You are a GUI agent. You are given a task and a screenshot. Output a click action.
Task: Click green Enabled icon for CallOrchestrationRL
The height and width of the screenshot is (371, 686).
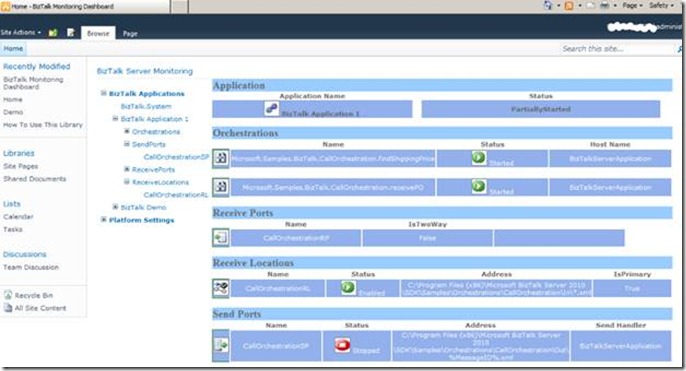(x=348, y=287)
